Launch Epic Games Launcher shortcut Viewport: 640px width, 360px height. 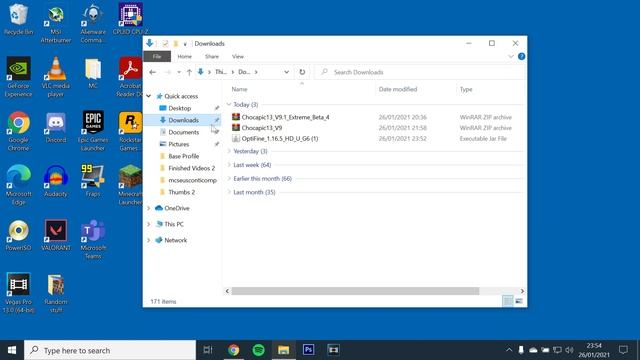pos(93,131)
